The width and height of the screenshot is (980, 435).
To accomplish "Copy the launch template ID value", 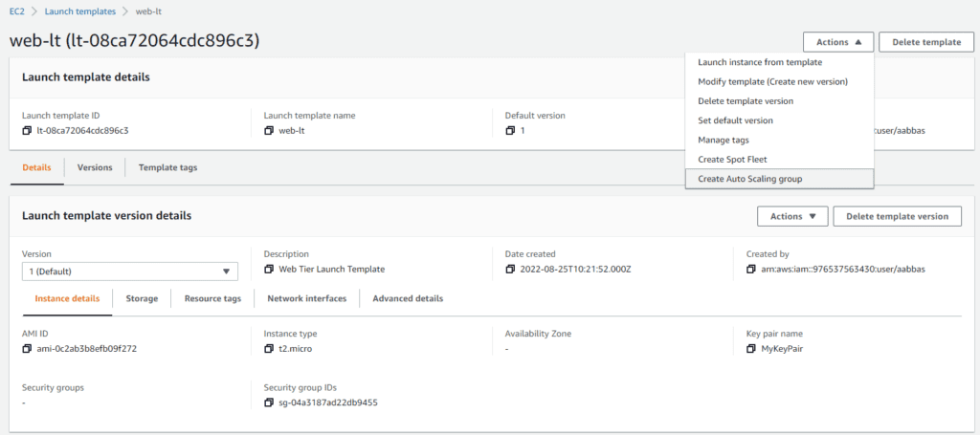I will click(x=26, y=130).
